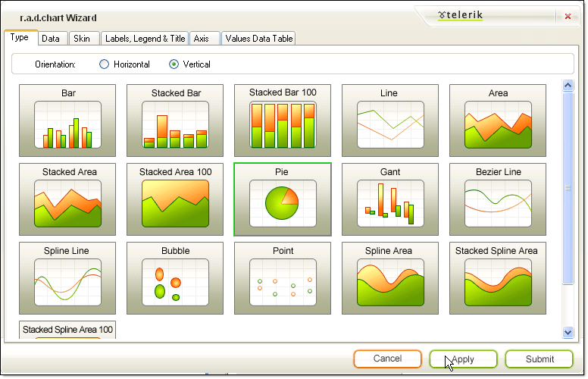
Task: Pick the Stacked Area 100 chart
Action: [175, 199]
